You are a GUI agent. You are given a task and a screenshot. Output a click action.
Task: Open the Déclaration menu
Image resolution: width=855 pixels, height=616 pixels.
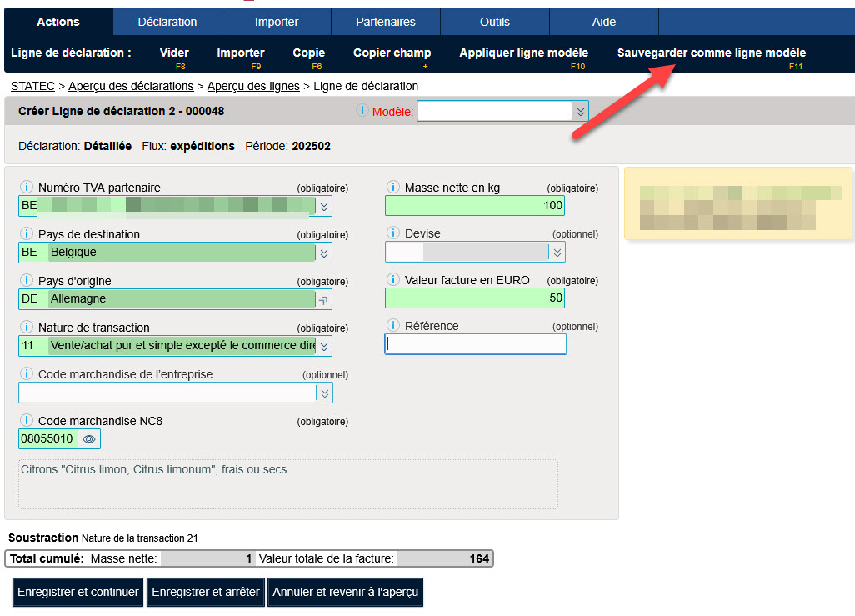click(167, 22)
